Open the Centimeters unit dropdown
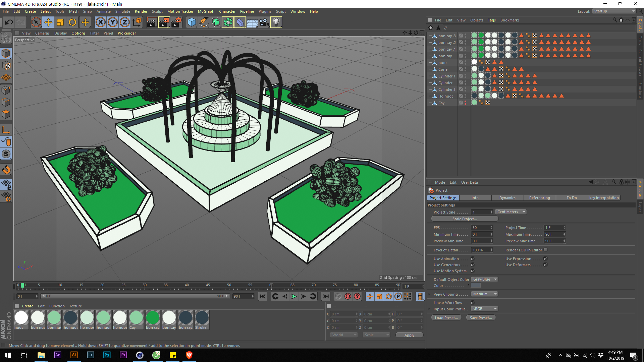The width and height of the screenshot is (644, 362). (511, 212)
